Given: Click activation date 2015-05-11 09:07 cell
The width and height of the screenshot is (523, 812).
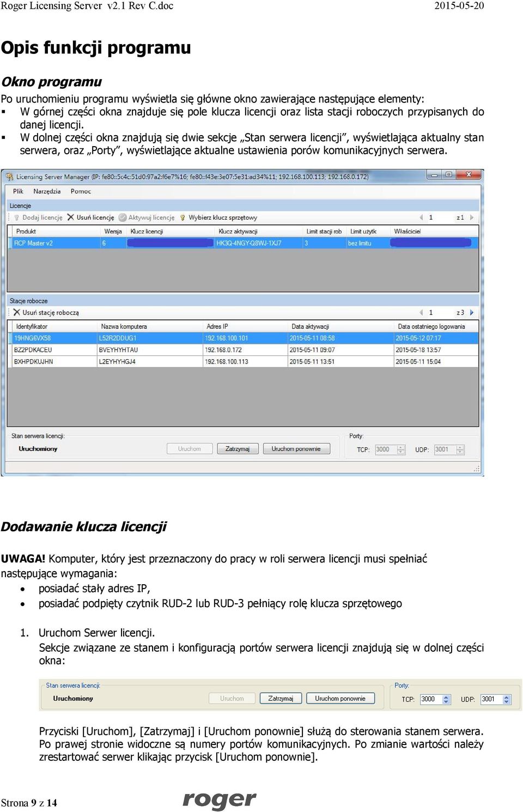Looking at the screenshot, I should click(340, 350).
